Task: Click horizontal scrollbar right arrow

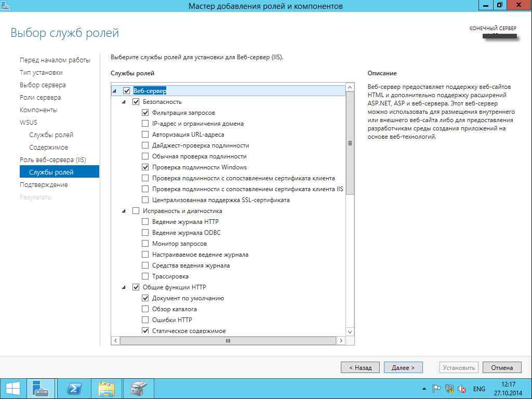Action: click(x=341, y=340)
